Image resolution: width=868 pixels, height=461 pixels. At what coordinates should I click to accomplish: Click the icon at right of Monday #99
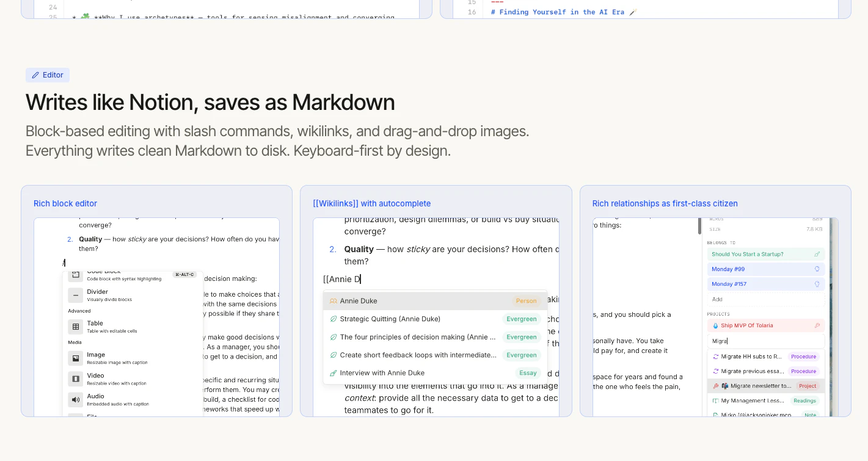click(817, 269)
